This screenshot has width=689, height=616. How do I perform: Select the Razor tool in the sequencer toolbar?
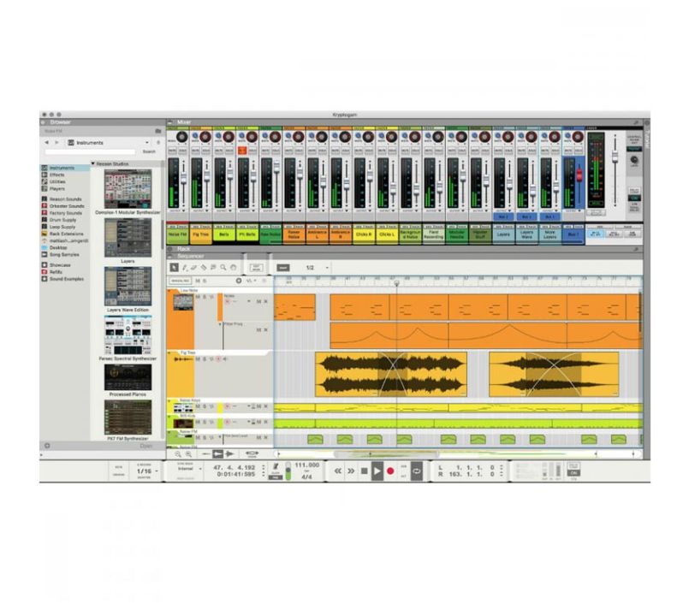coord(203,266)
